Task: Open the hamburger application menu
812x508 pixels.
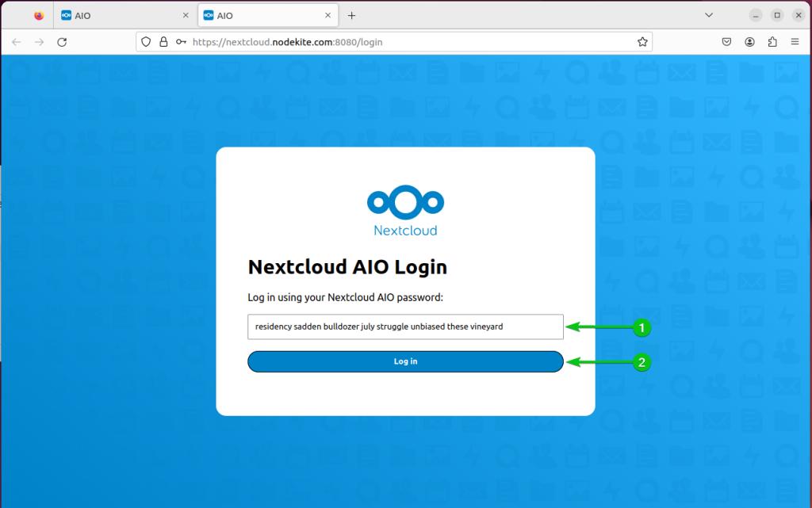Action: pos(795,41)
